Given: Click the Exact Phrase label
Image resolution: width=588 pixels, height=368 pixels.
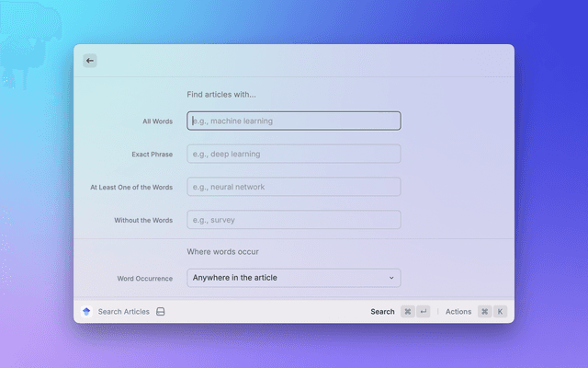Looking at the screenshot, I should pyautogui.click(x=153, y=155).
